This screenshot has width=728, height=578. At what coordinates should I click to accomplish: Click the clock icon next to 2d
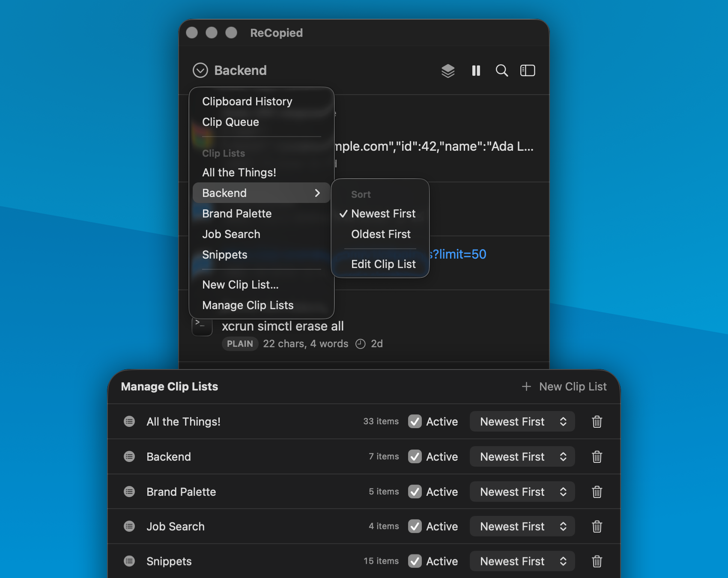tap(361, 344)
